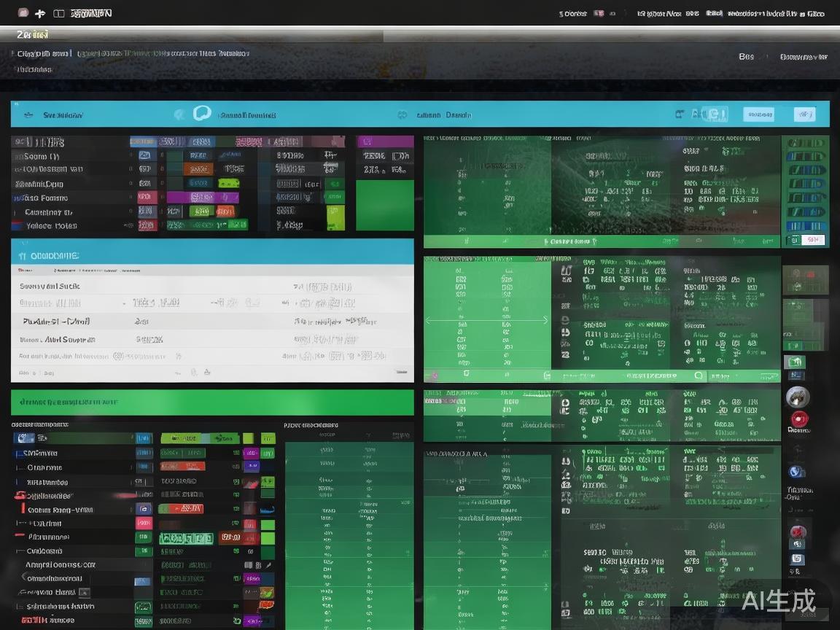This screenshot has width=840, height=630.
Task: Click the red circular icon in the right sidebar
Action: [799, 419]
